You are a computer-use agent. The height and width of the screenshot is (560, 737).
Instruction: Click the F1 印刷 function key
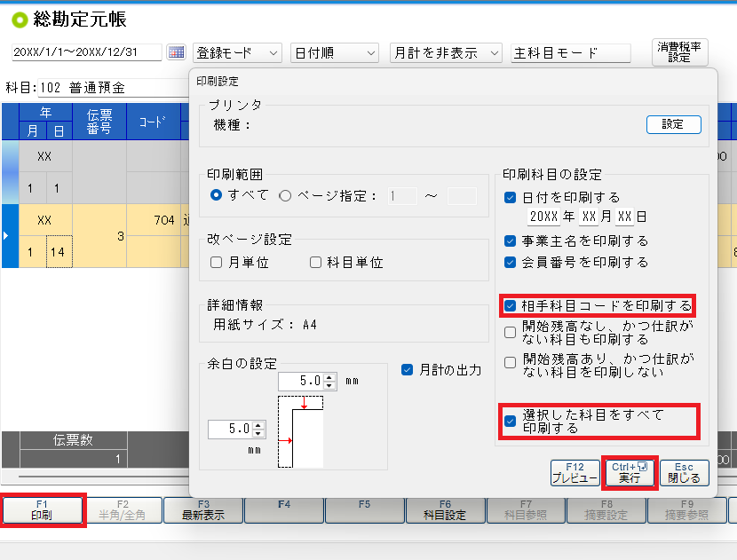pos(43,509)
